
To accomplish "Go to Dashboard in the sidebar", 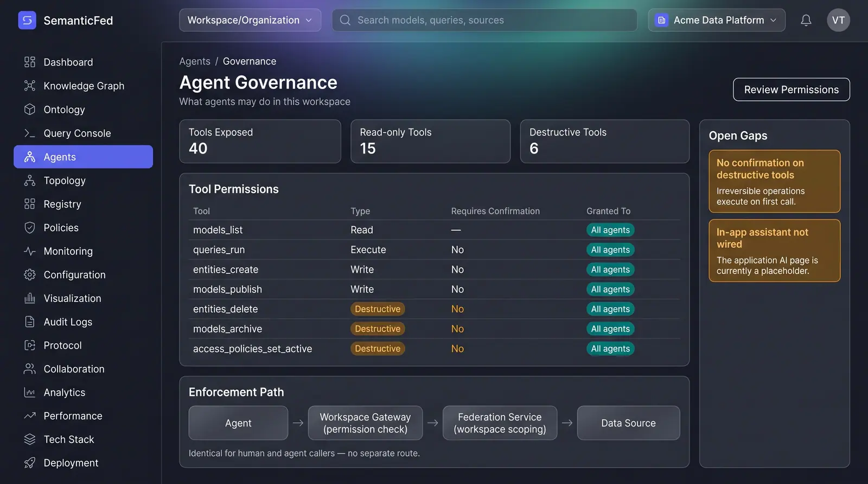I will click(x=83, y=62).
